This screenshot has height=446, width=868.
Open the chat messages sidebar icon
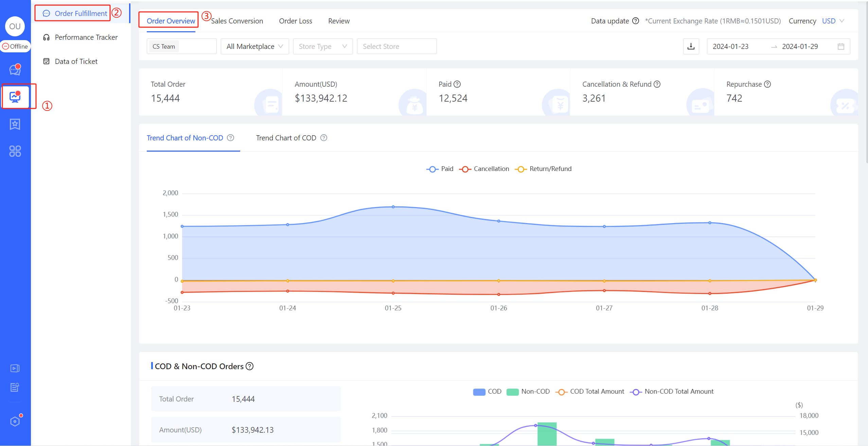click(x=15, y=70)
